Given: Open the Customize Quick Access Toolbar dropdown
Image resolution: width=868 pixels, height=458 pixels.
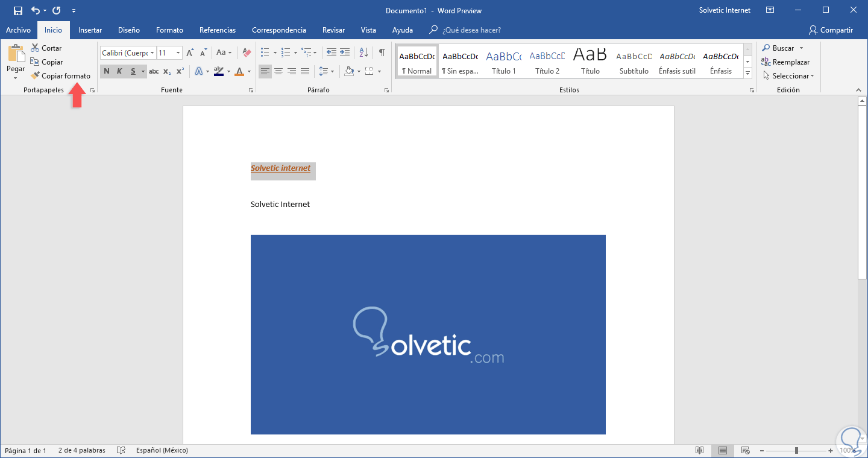Looking at the screenshot, I should tap(74, 10).
